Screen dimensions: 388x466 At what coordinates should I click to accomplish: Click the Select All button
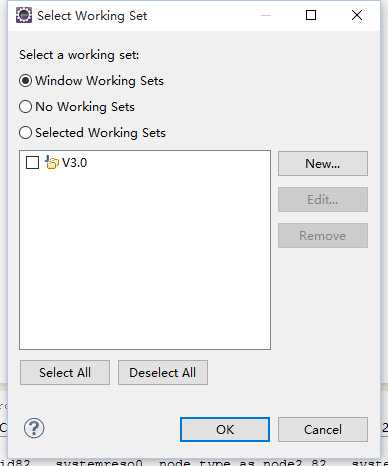pyautogui.click(x=65, y=373)
